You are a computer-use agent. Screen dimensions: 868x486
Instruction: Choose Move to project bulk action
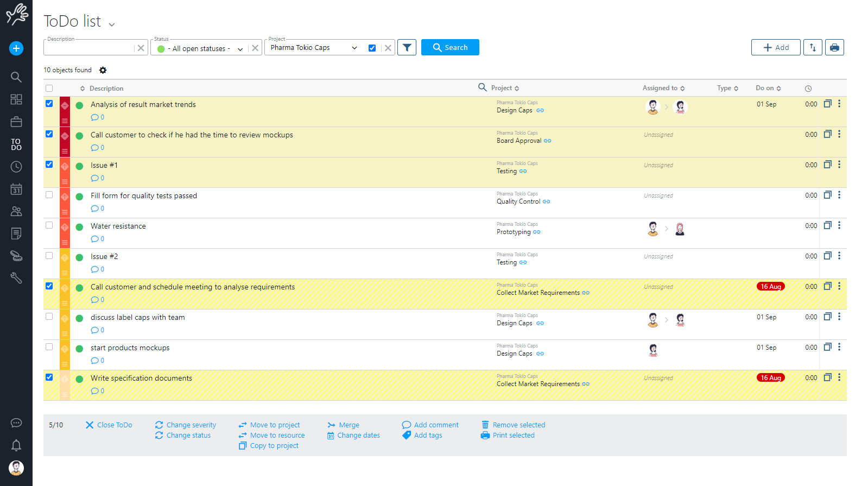(x=275, y=425)
